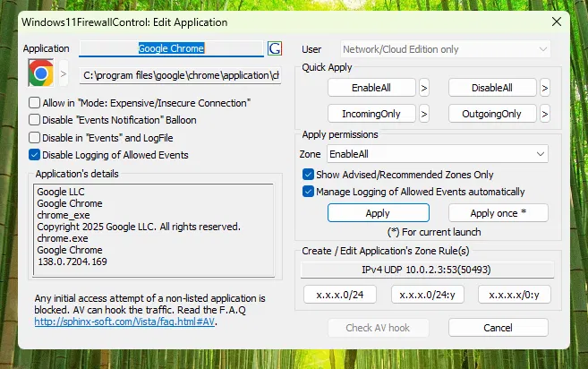The image size is (588, 369).
Task: Open the User dropdown
Action: (x=446, y=49)
